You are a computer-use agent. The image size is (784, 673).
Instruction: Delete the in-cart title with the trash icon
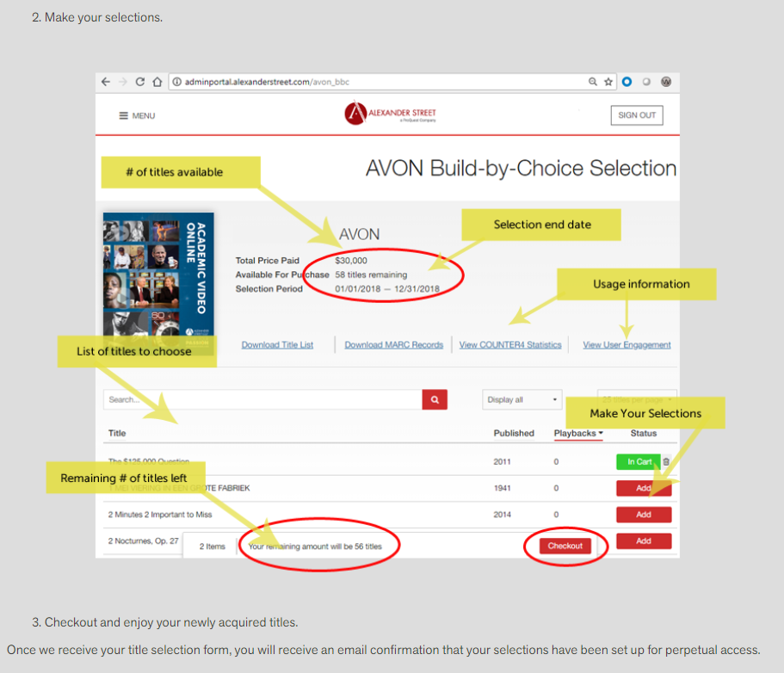(666, 462)
